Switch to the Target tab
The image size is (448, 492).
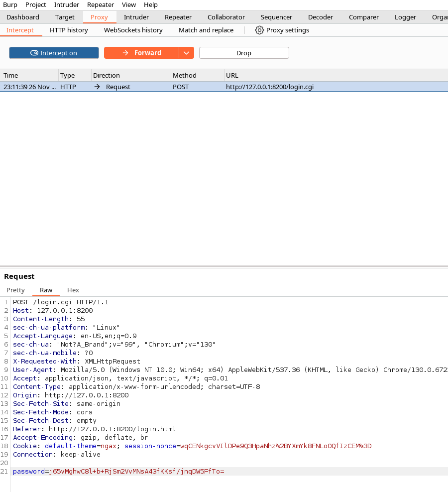pyautogui.click(x=65, y=17)
